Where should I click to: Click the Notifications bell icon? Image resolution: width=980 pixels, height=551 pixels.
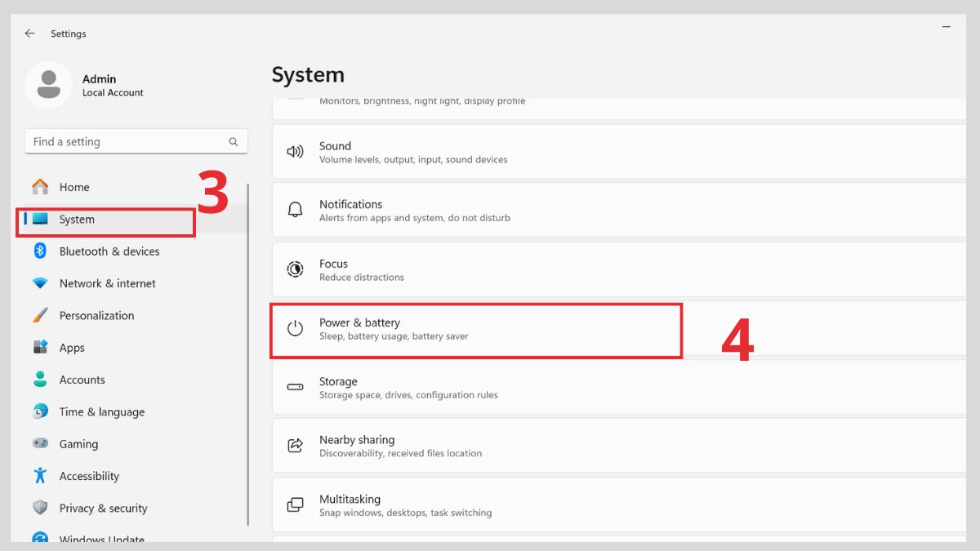point(295,210)
